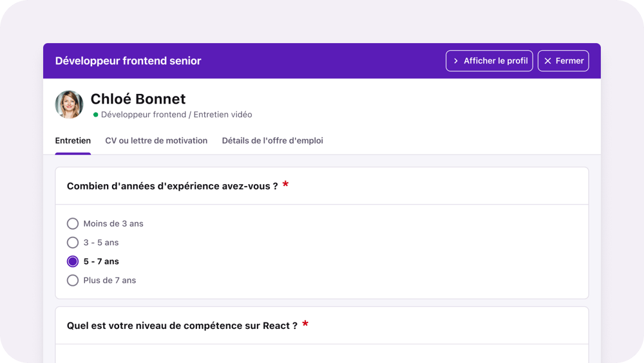
Task: Click the "Développeur frontend / Entretien vidéo" subtitle
Action: tap(176, 115)
